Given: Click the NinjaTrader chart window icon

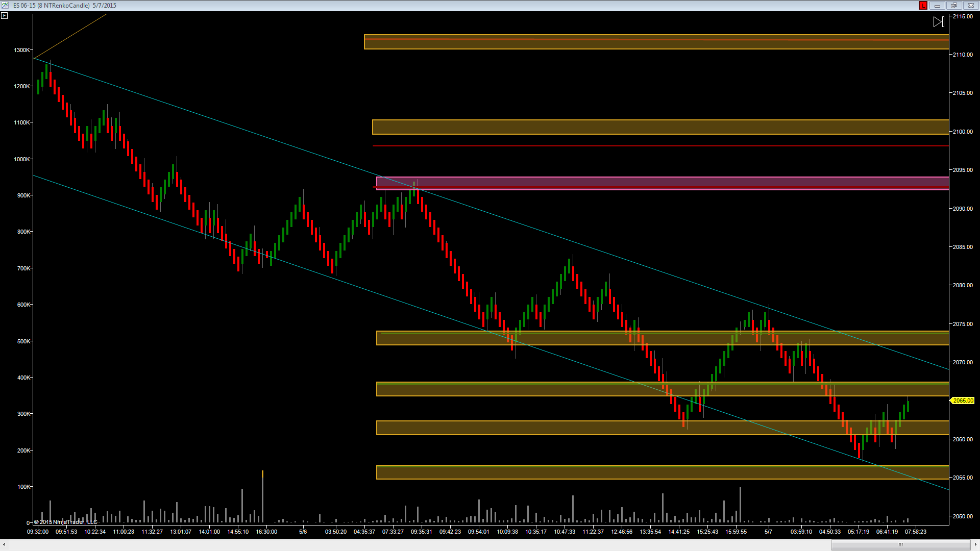Looking at the screenshot, I should 5,5.
